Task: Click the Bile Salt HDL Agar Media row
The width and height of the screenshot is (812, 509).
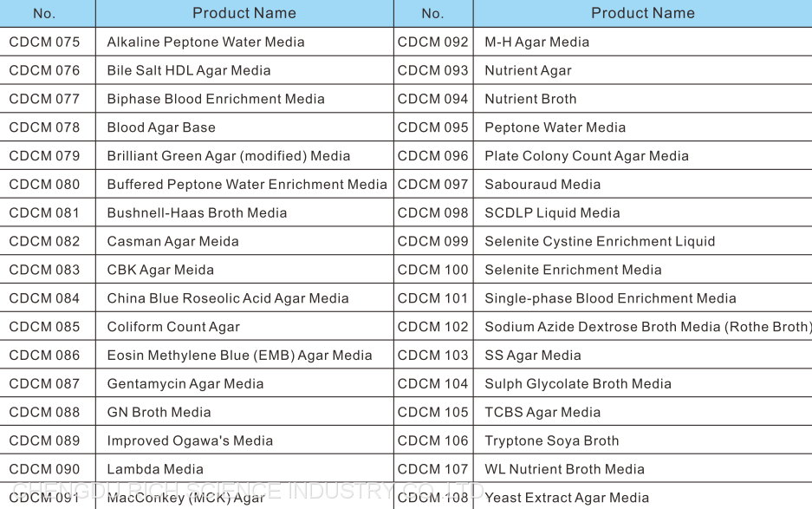Action: 189,70
